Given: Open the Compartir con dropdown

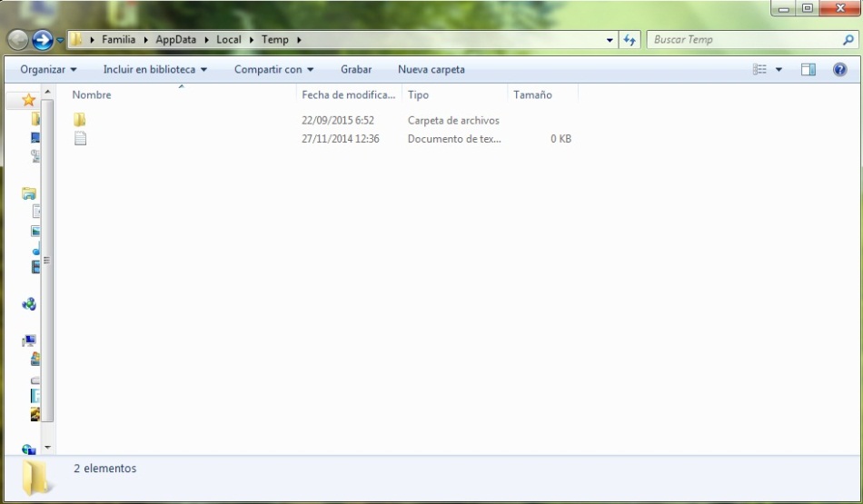Looking at the screenshot, I should tap(273, 70).
